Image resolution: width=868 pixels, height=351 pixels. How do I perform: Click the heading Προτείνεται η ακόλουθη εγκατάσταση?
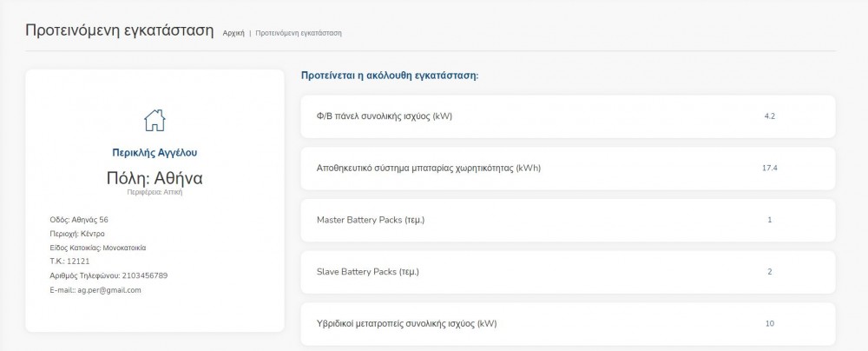coord(390,76)
